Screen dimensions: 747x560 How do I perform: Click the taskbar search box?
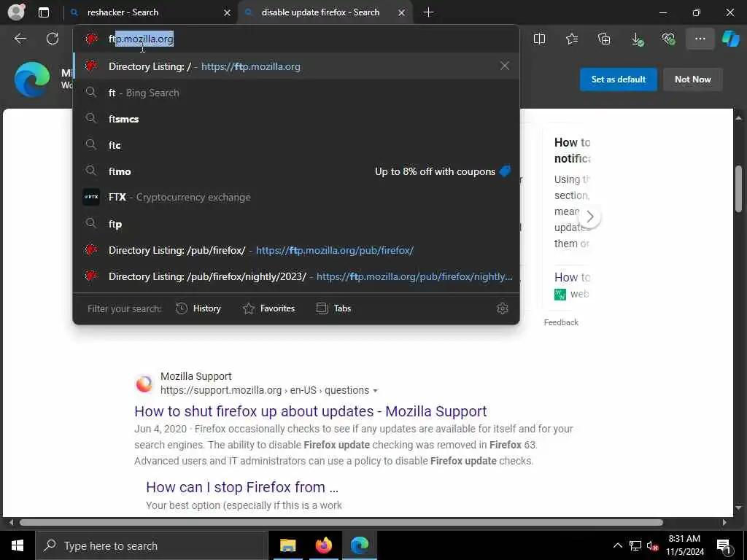(152, 545)
